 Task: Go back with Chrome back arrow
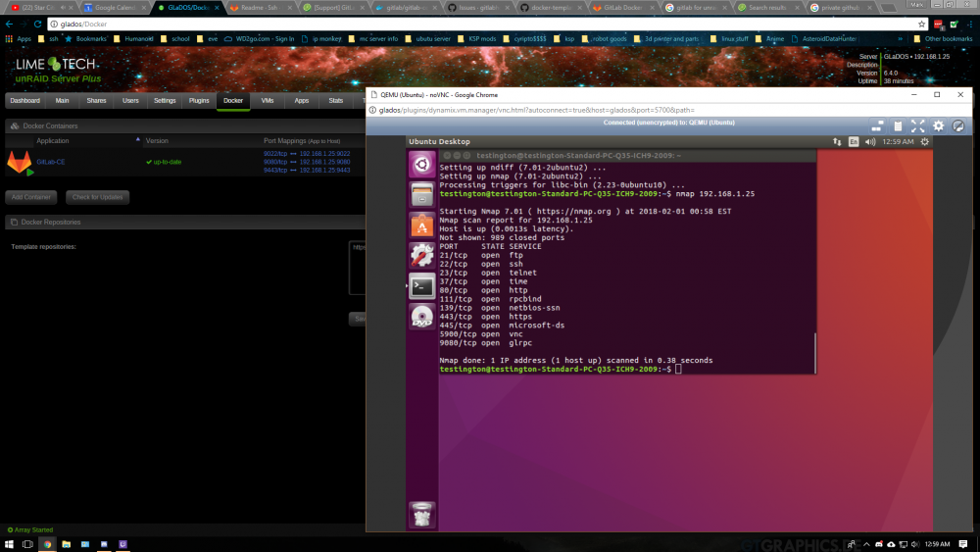(x=9, y=24)
